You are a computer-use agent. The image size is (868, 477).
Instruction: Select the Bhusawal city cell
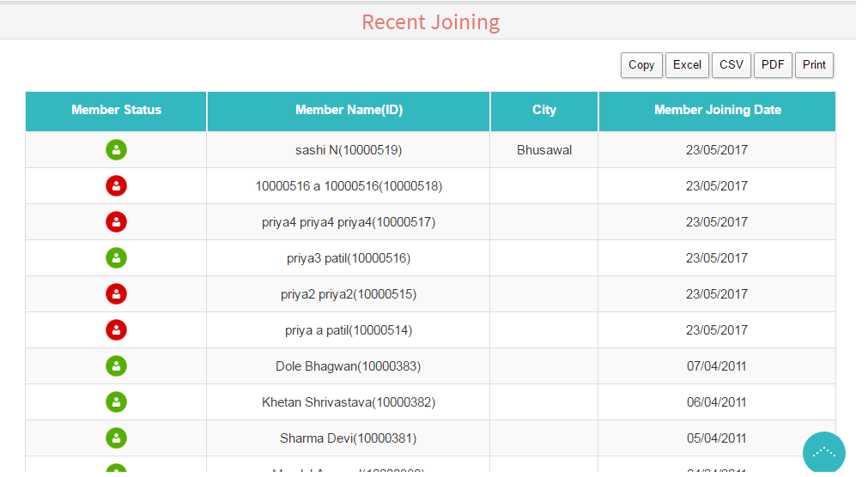[x=544, y=150]
